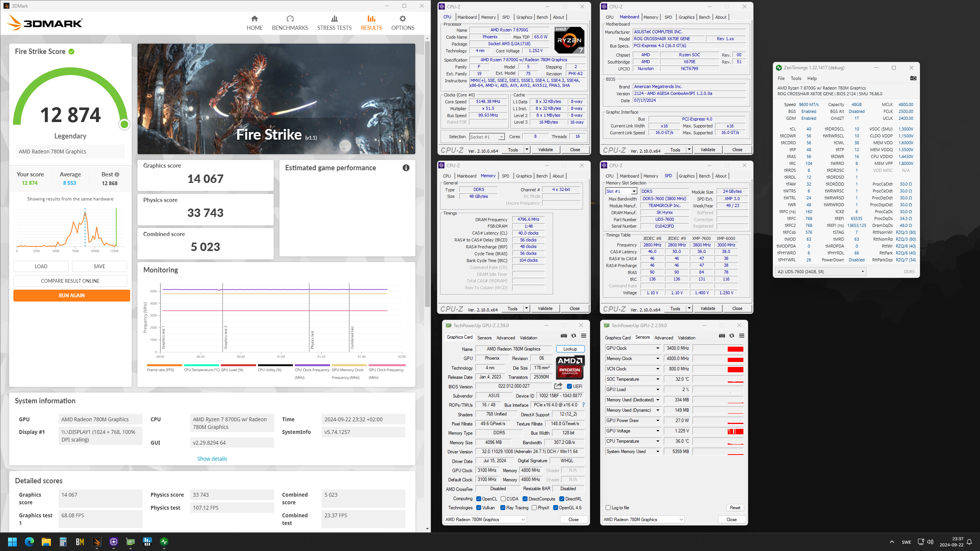Image resolution: width=980 pixels, height=551 pixels.
Task: Toggle the Ray Tracing checkbox in GPU-Z
Action: 503,508
